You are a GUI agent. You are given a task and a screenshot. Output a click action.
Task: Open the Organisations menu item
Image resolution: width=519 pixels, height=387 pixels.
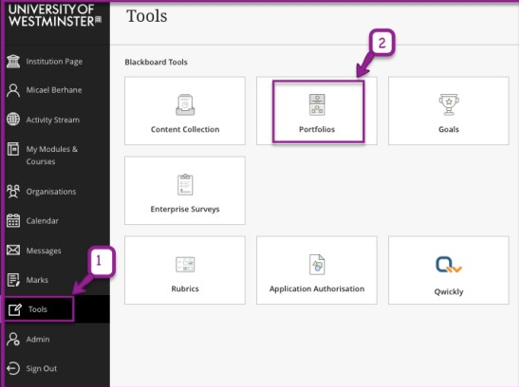[x=51, y=192]
